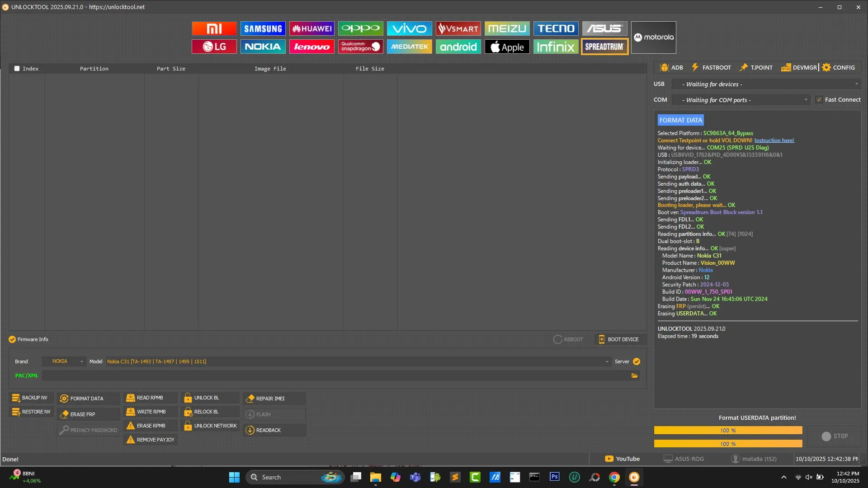The width and height of the screenshot is (868, 488).
Task: Check the Index select-all checkbox
Action: [x=17, y=69]
